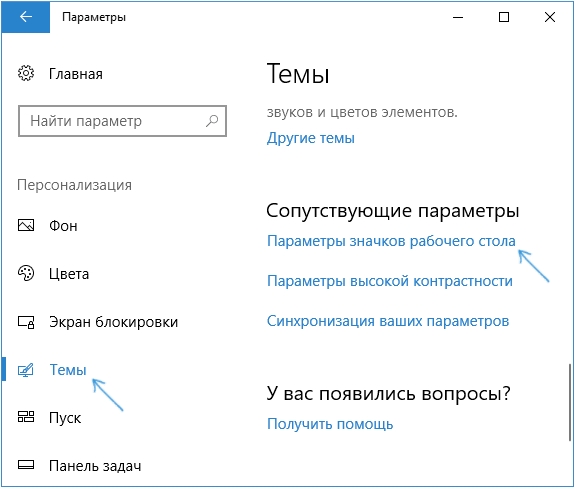Open the Пуск tiles icon
Screen dimensions: 576x489
[26, 417]
